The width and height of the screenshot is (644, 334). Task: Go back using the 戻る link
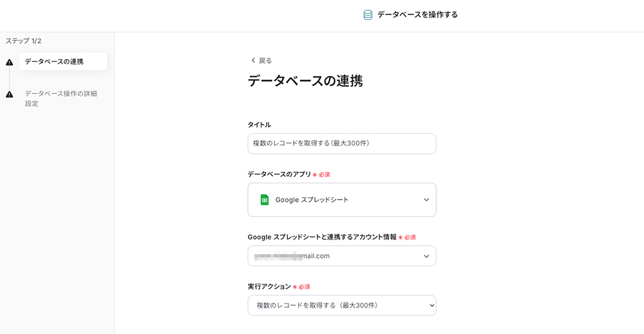[x=265, y=60]
